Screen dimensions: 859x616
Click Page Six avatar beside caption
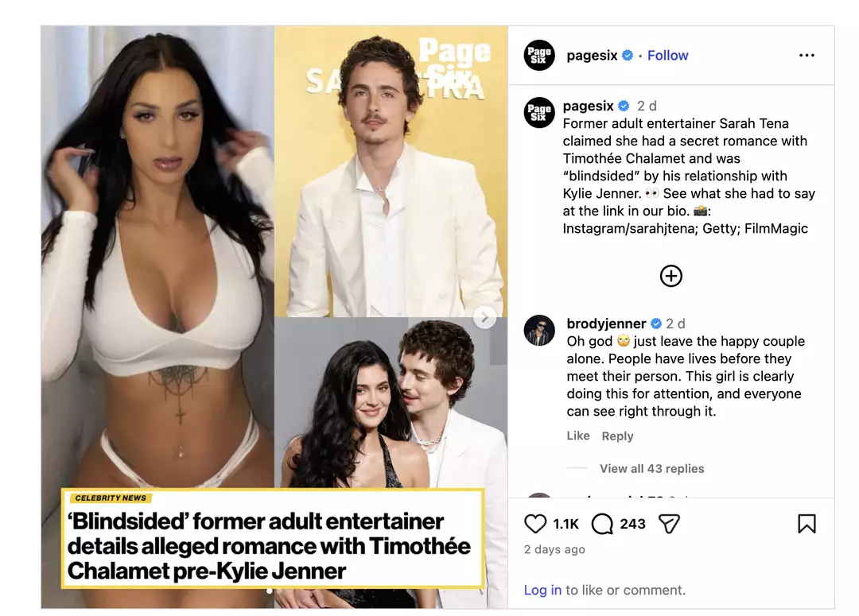coord(539,112)
